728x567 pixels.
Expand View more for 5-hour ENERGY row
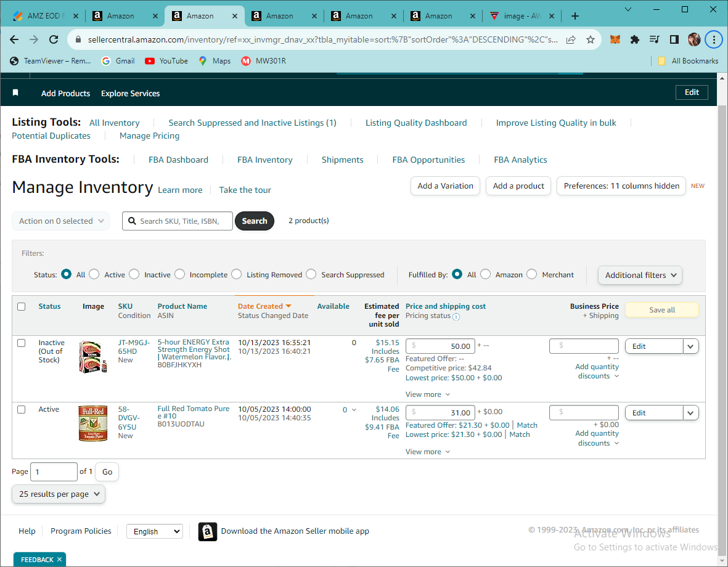pyautogui.click(x=428, y=394)
